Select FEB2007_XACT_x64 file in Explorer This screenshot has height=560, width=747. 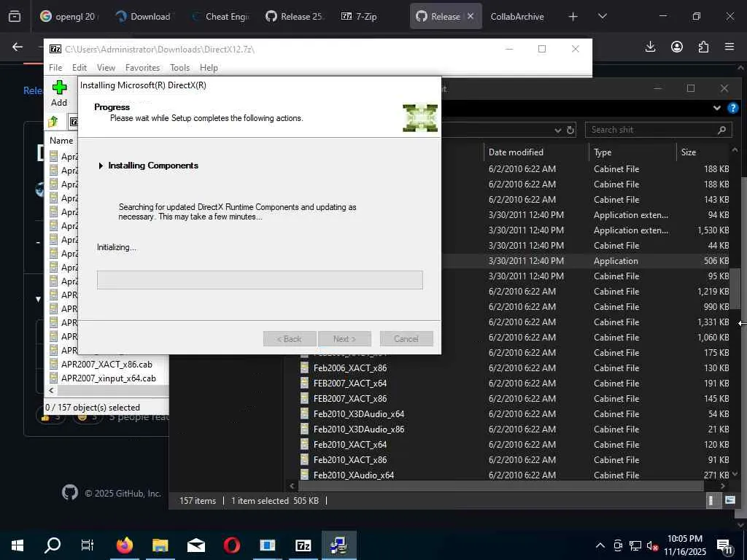[x=349, y=384]
